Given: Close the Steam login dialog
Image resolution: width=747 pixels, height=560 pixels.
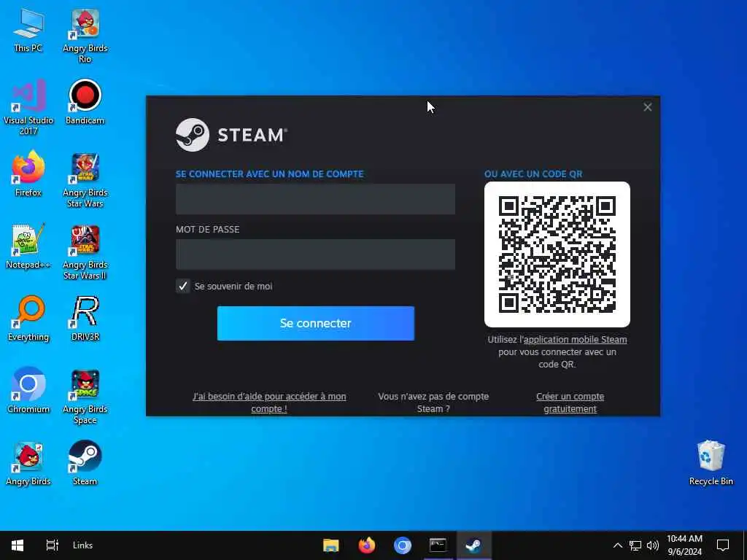Looking at the screenshot, I should pyautogui.click(x=648, y=107).
